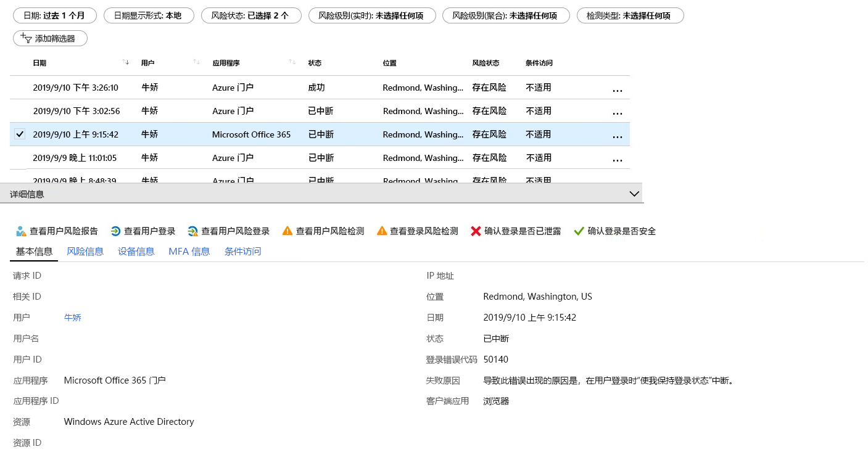Image resolution: width=868 pixels, height=452 pixels.
Task: Click the 状态 column header
Action: coord(315,63)
